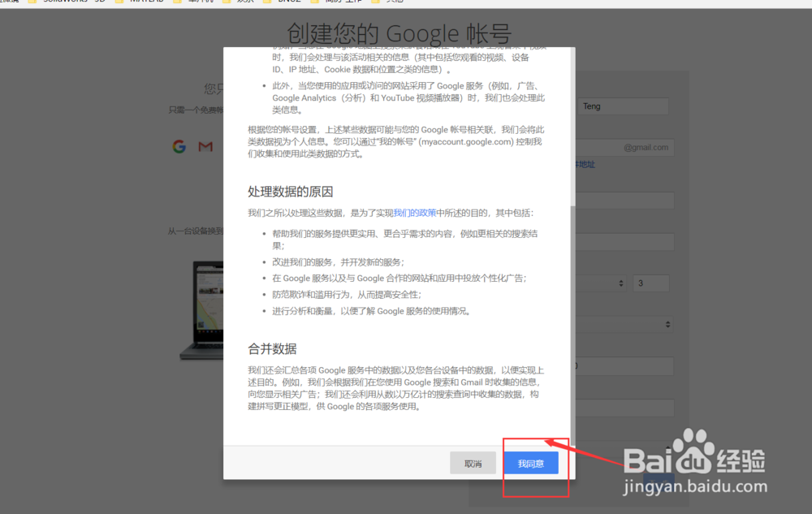Click the Gmail M icon behind dialog
812x514 pixels.
(x=205, y=146)
